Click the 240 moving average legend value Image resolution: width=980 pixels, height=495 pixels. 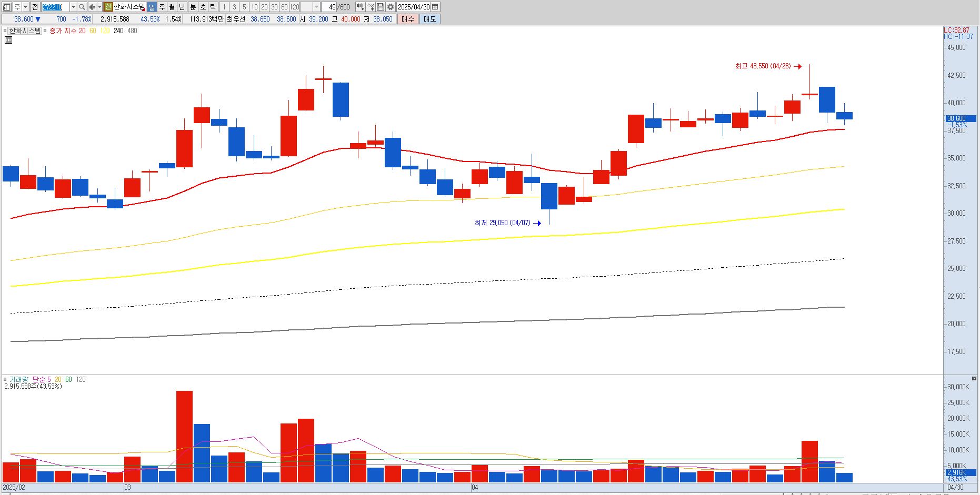point(118,31)
